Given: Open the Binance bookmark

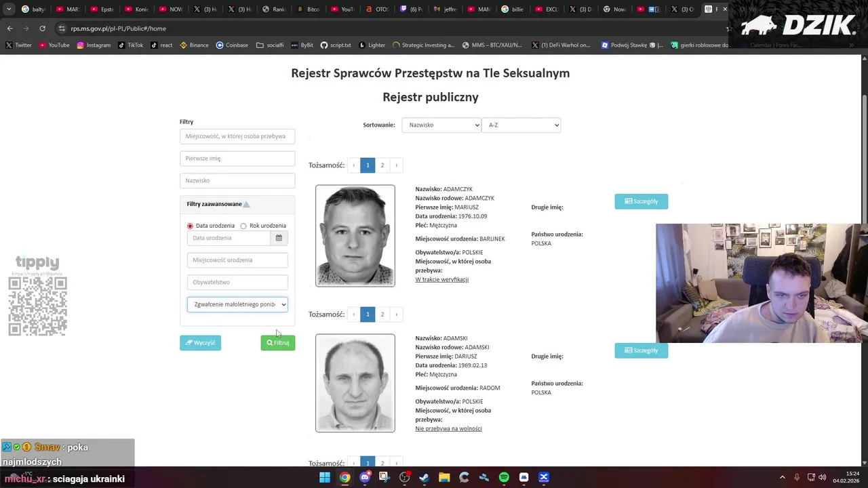Looking at the screenshot, I should [x=194, y=45].
